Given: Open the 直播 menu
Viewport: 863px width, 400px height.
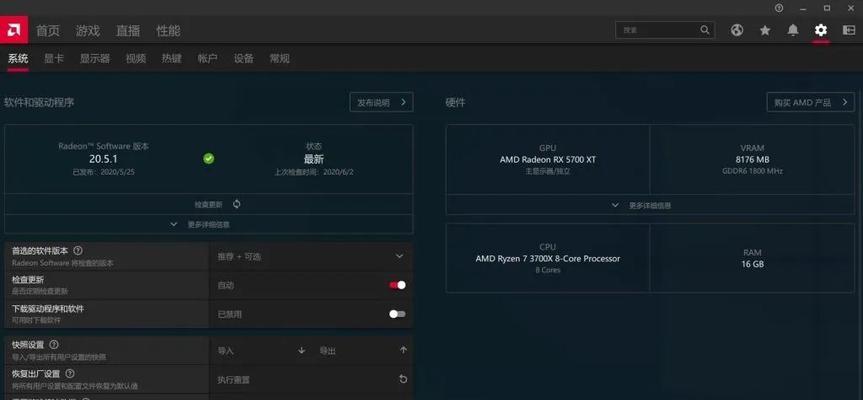Looking at the screenshot, I should click(128, 31).
